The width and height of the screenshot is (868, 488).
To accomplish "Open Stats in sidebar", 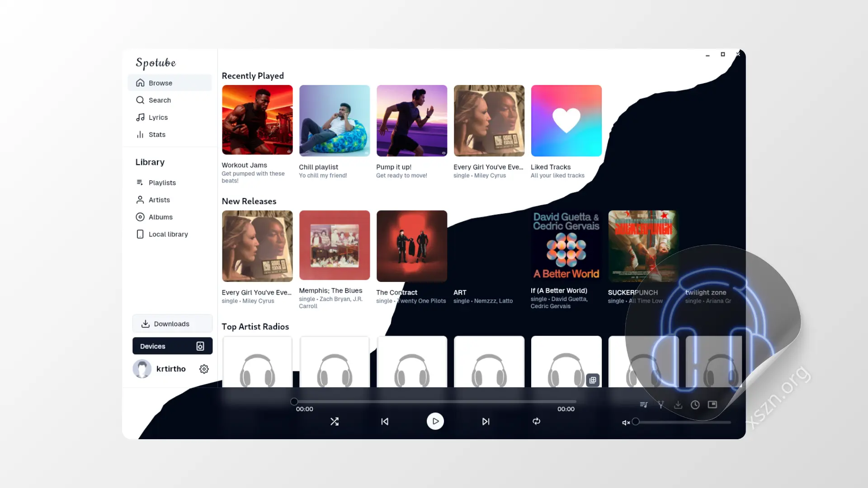I will pos(157,135).
